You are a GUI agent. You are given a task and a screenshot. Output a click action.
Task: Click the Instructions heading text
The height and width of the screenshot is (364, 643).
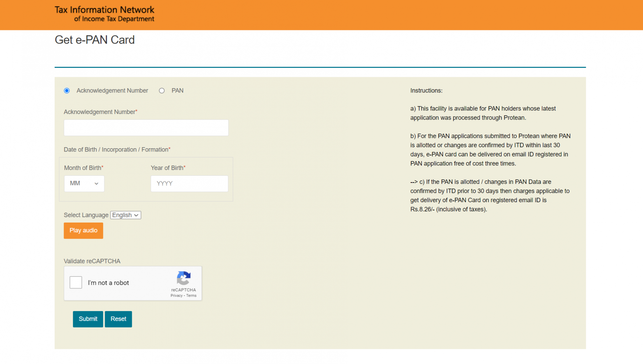tap(426, 91)
